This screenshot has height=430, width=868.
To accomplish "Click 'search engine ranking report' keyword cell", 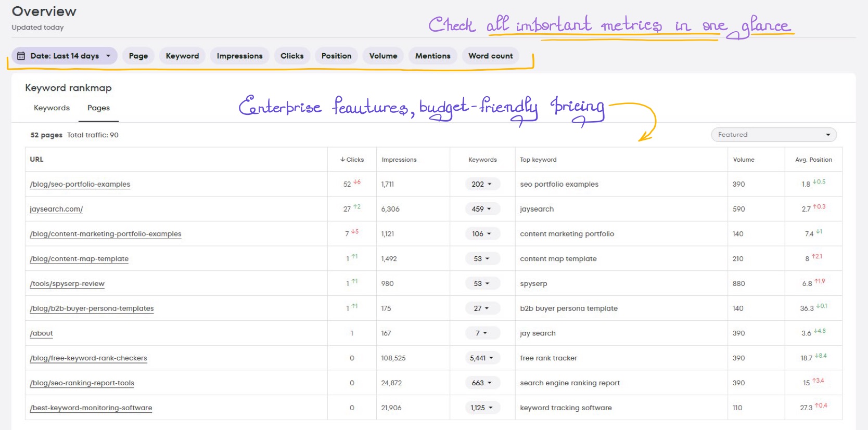I will click(x=570, y=383).
